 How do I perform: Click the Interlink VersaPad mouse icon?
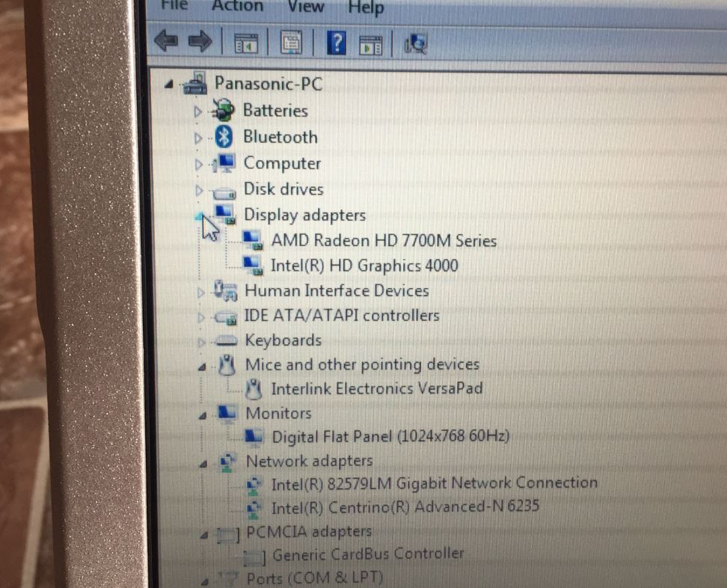point(254,389)
